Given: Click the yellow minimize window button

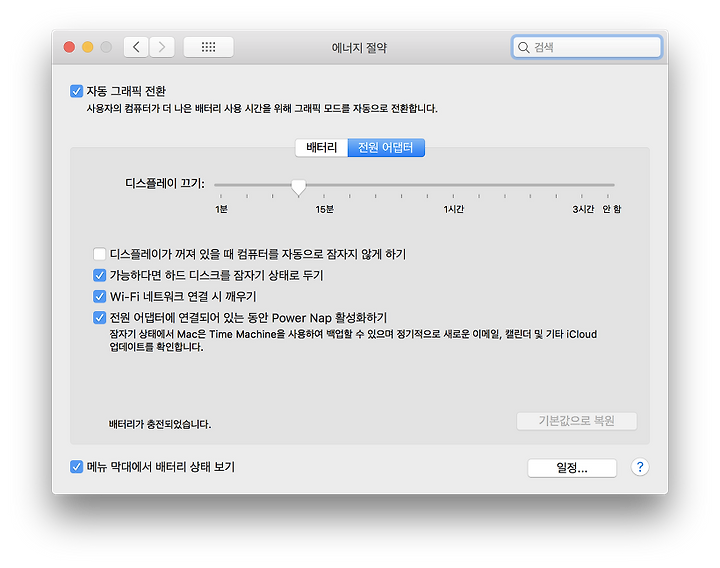Looking at the screenshot, I should (x=88, y=47).
